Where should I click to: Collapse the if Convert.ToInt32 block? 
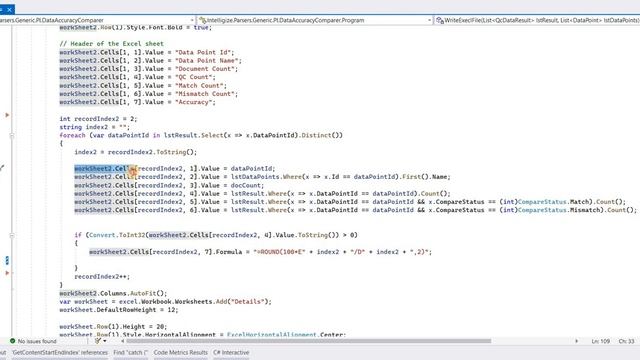12,236
